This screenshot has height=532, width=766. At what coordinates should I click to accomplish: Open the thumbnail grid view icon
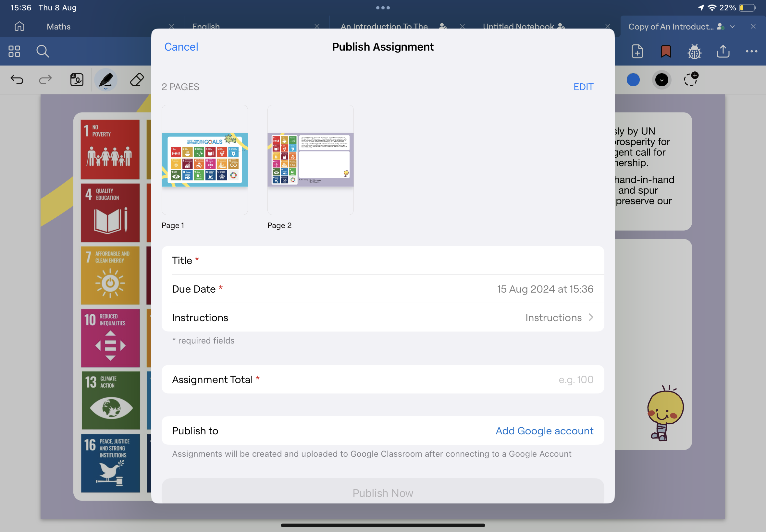[x=14, y=51]
